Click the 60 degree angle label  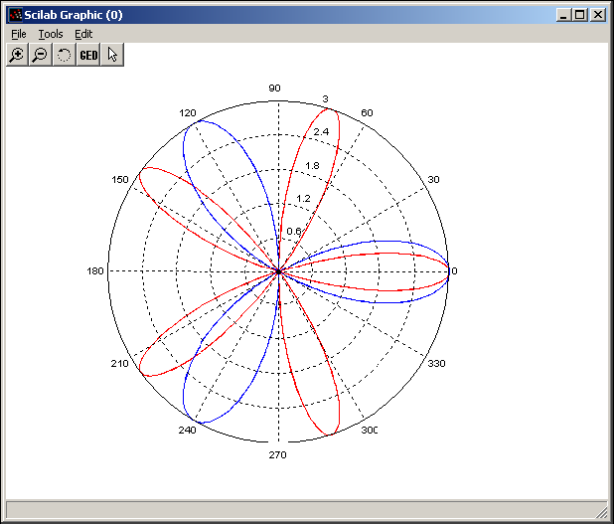(x=367, y=113)
